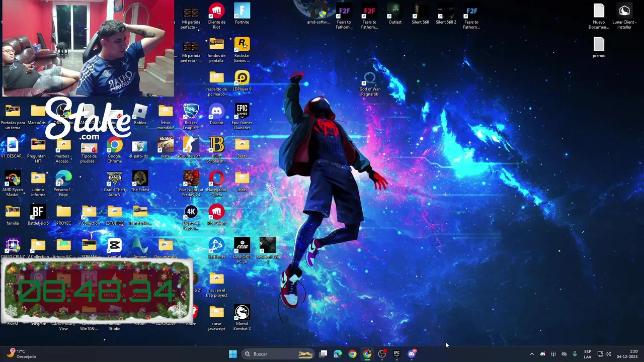The image size is (644, 362).
Task: Open Task View from the taskbar
Action: pyautogui.click(x=324, y=354)
